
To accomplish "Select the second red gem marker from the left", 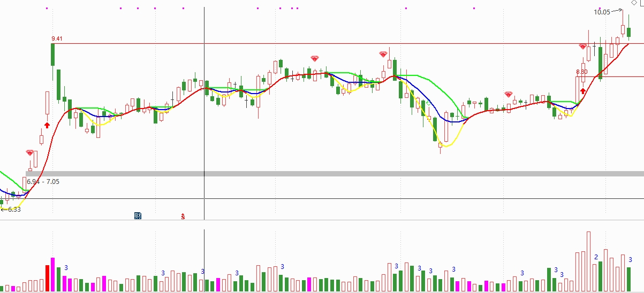I will tap(315, 58).
